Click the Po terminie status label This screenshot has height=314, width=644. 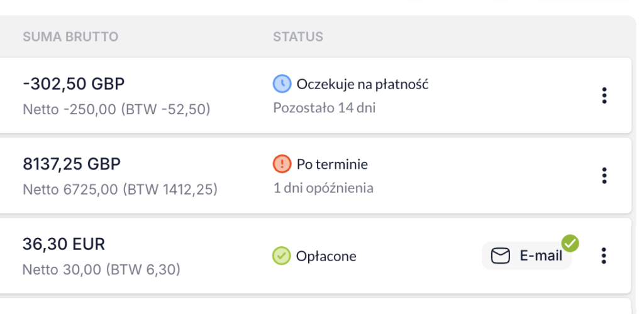point(332,165)
